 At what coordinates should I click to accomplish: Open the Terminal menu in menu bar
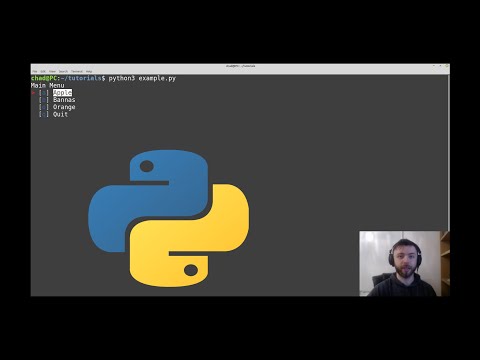pos(77,71)
